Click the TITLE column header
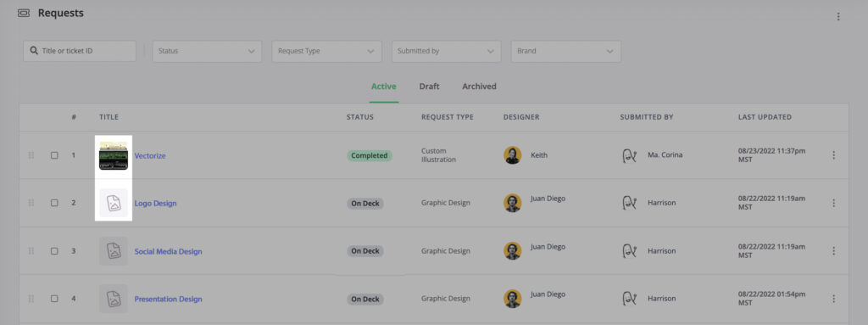868x325 pixels. (109, 117)
